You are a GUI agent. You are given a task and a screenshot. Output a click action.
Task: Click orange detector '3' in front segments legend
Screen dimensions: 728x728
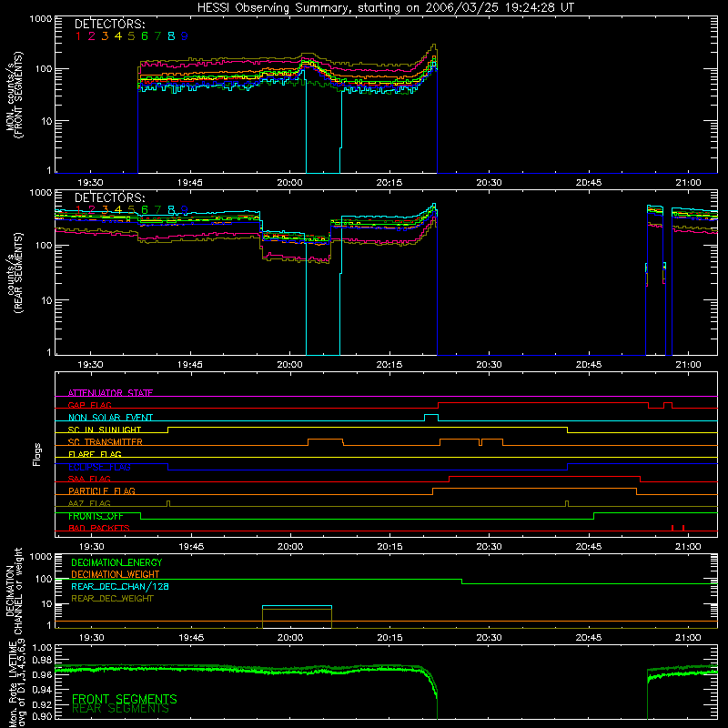tap(105, 36)
